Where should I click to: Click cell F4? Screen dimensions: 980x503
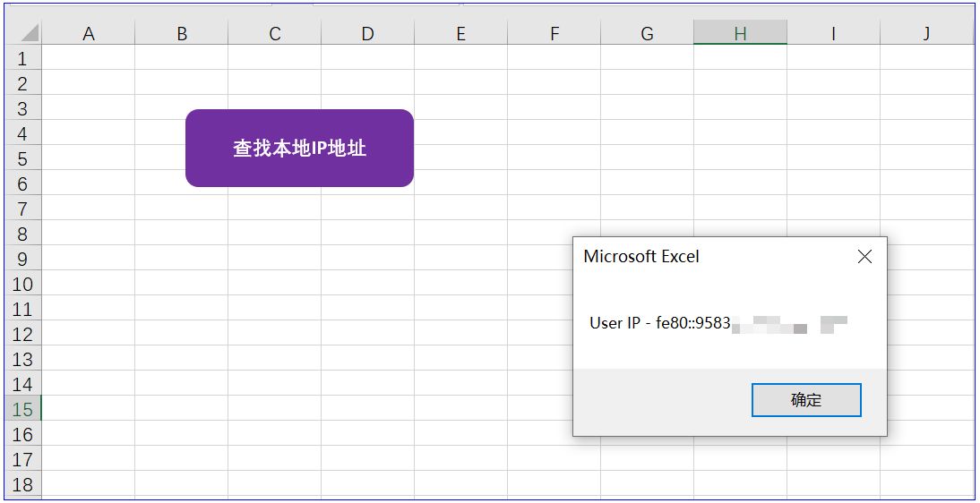[x=554, y=132]
